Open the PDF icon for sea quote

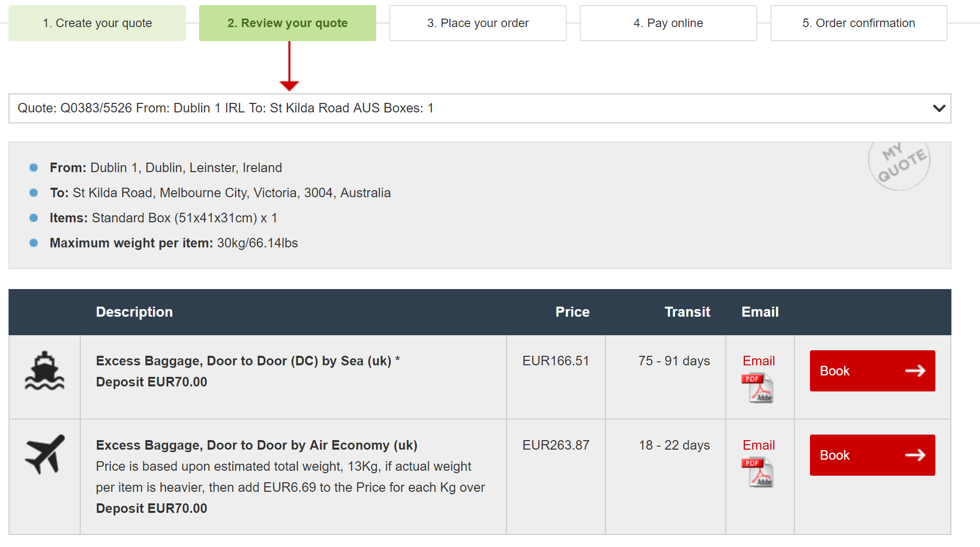pos(757,388)
